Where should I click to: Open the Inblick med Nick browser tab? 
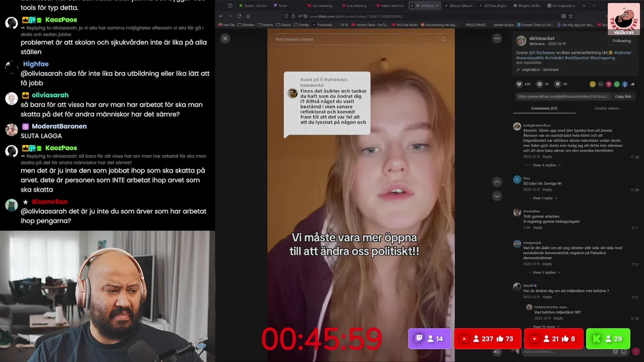point(390,6)
